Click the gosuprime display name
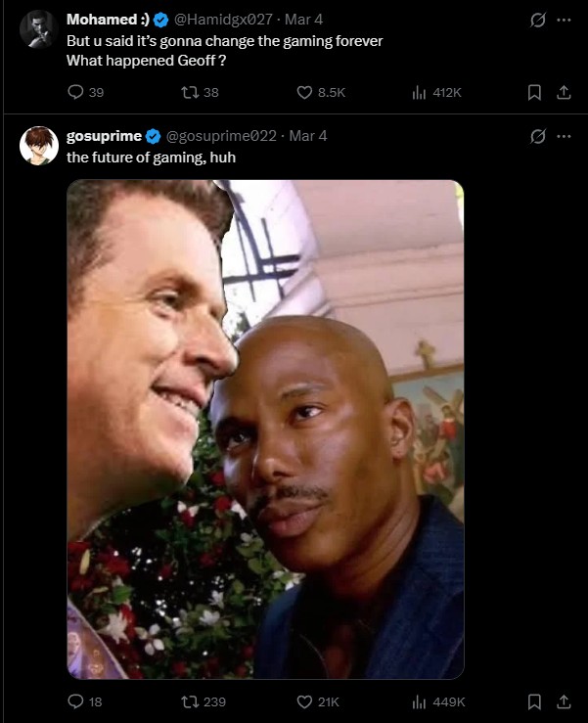This screenshot has width=588, height=723. point(104,136)
